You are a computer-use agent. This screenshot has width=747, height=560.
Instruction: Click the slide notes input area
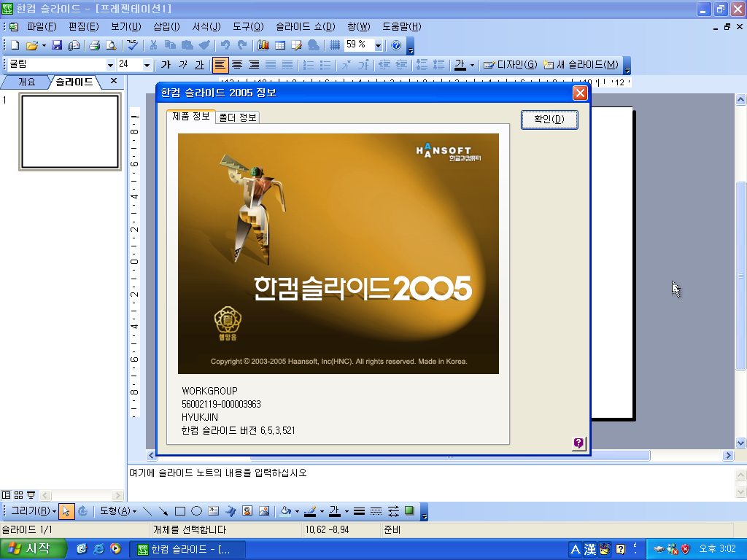pyautogui.click(x=430, y=483)
